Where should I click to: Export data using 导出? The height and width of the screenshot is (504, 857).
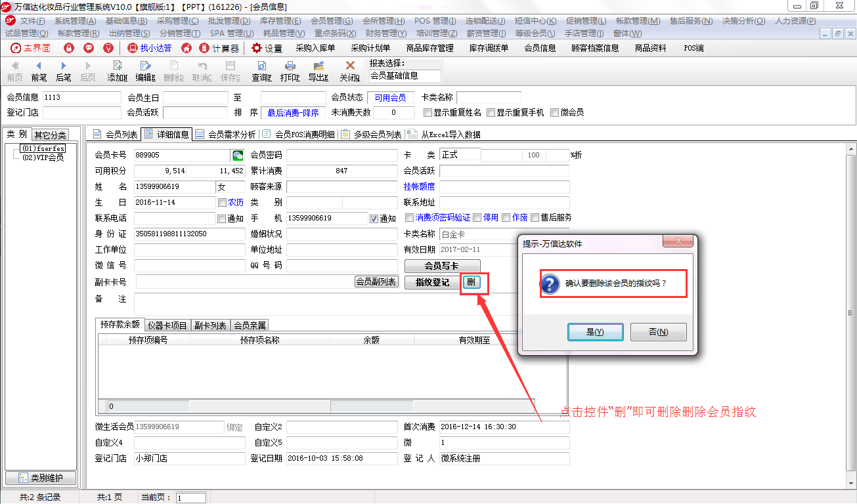click(x=319, y=71)
